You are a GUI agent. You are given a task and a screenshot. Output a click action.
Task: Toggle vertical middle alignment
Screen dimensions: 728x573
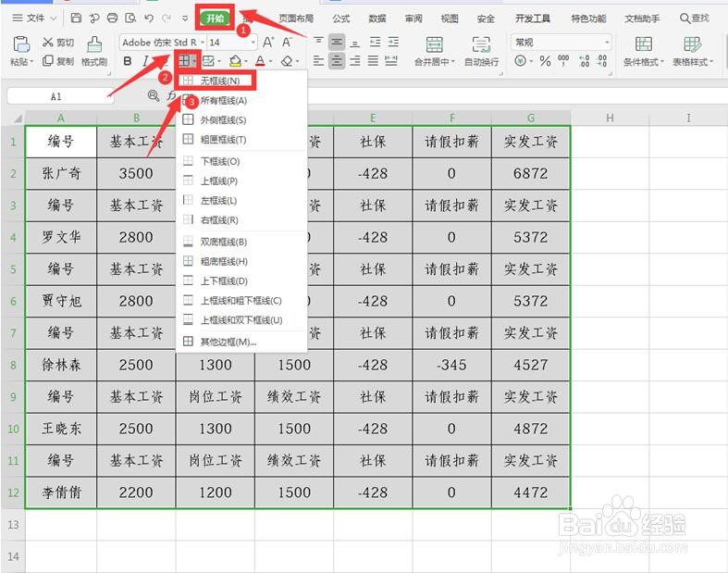pyautogui.click(x=337, y=43)
